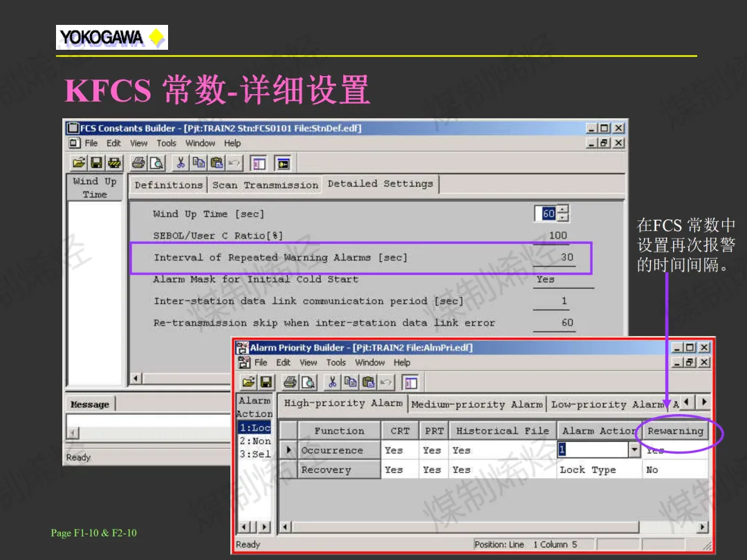Open Help menu in FCS Constants Builder
This screenshot has width=747, height=560.
(232, 143)
